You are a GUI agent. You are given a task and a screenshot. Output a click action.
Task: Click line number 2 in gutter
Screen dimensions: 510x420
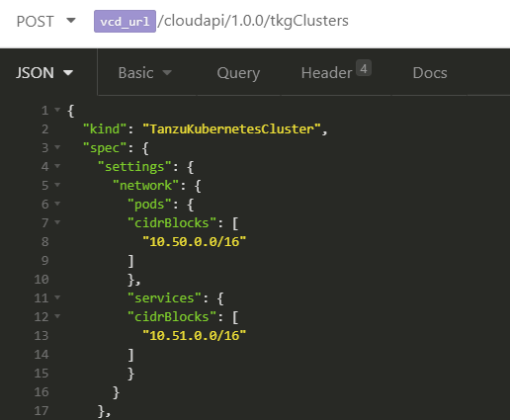(x=45, y=129)
